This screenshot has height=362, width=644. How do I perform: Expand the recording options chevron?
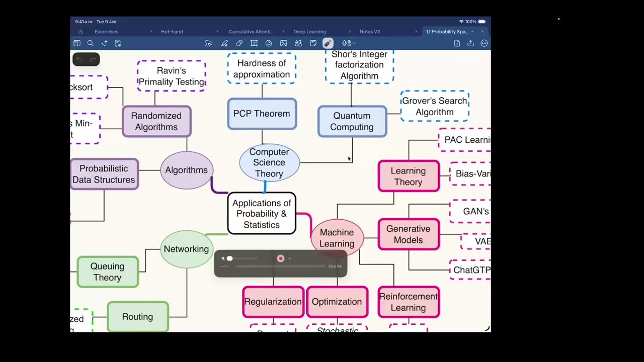click(x=289, y=258)
